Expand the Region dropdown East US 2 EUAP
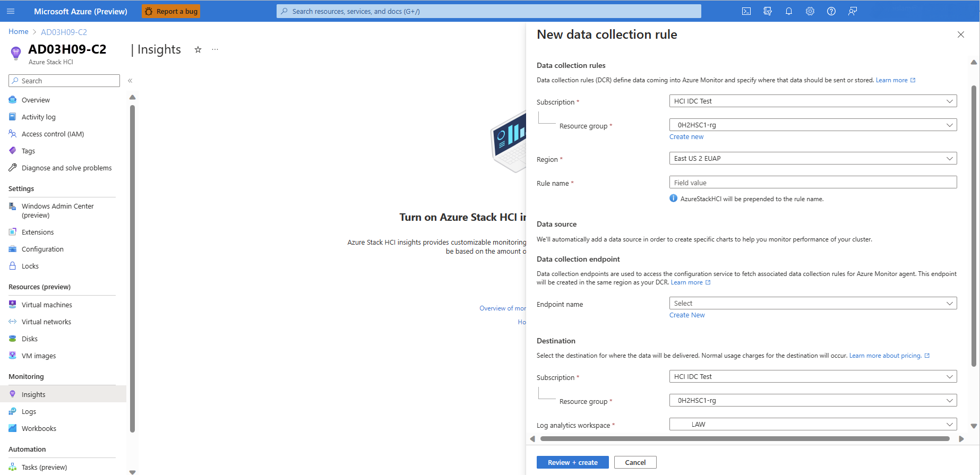Screen dimensions: 980x475 (x=813, y=158)
